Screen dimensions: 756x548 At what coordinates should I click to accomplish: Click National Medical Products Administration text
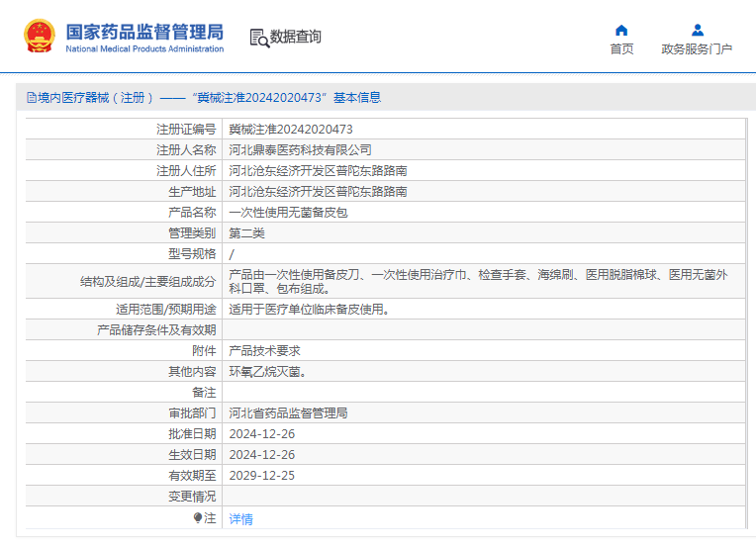(144, 48)
